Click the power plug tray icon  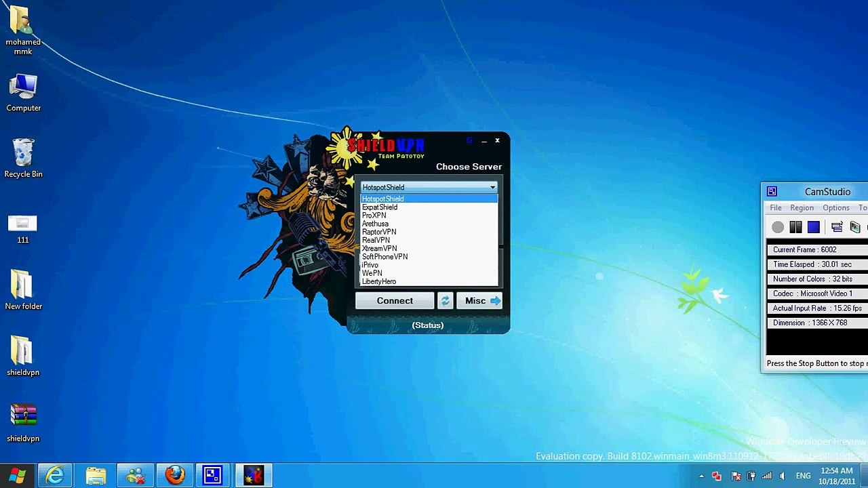click(751, 476)
